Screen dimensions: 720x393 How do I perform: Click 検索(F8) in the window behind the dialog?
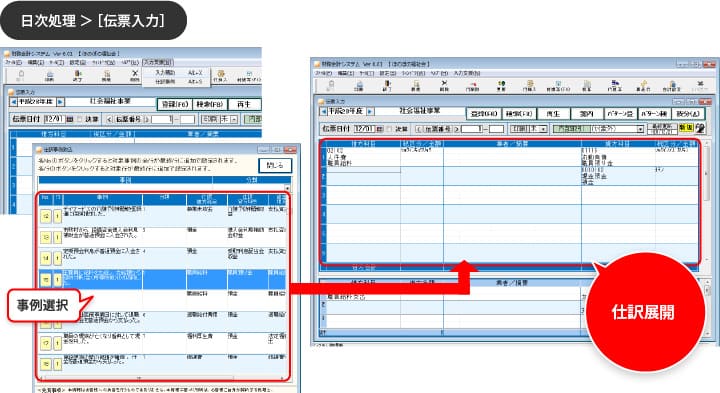[209, 105]
